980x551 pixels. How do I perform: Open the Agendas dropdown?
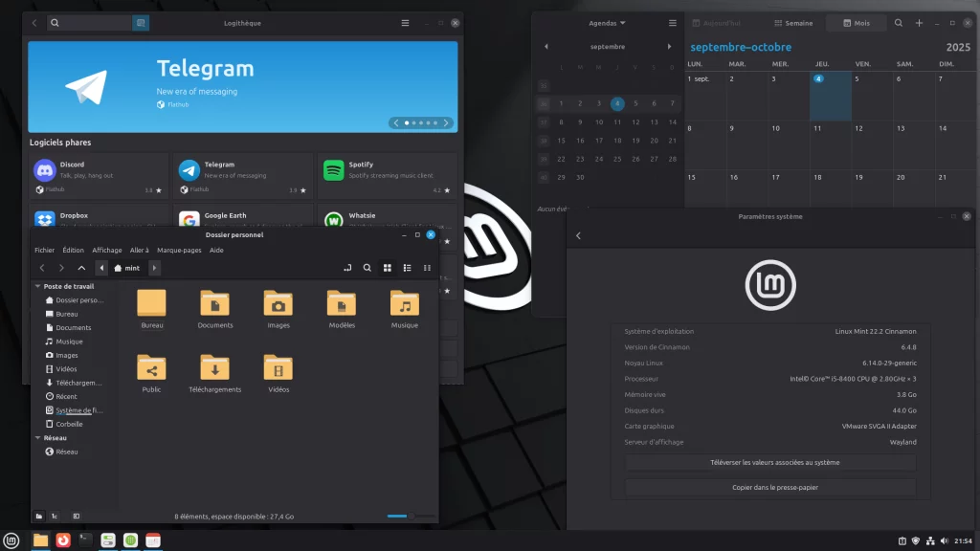pyautogui.click(x=607, y=23)
